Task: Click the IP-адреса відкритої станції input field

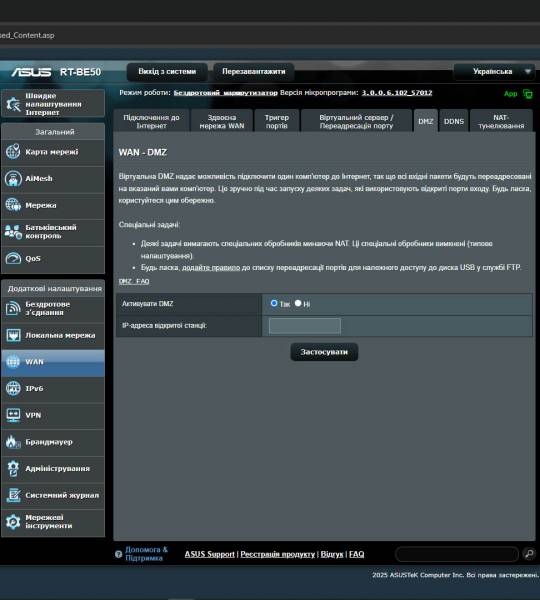Action: pos(305,326)
